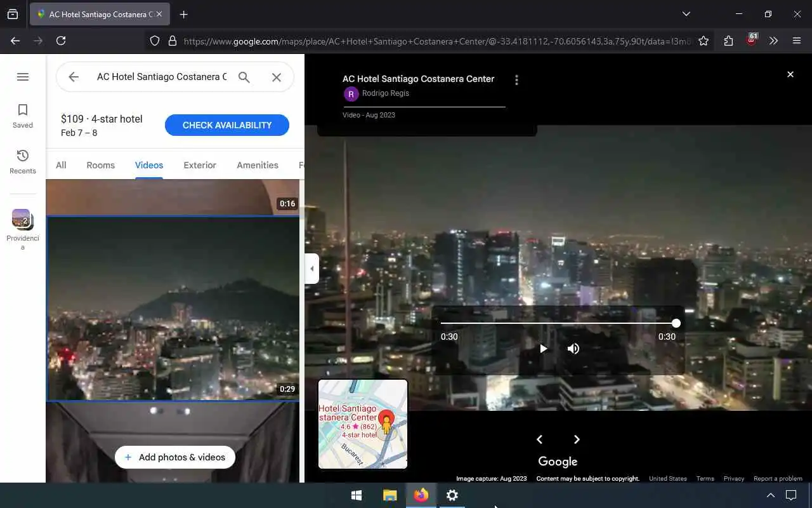Click Add photos & videos button
Screen dimensions: 812x508
(175, 457)
